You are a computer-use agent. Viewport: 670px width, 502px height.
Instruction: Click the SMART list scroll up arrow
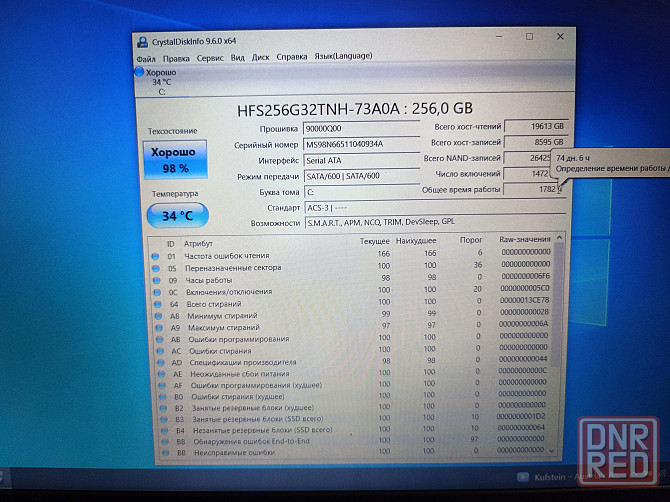pyautogui.click(x=559, y=237)
